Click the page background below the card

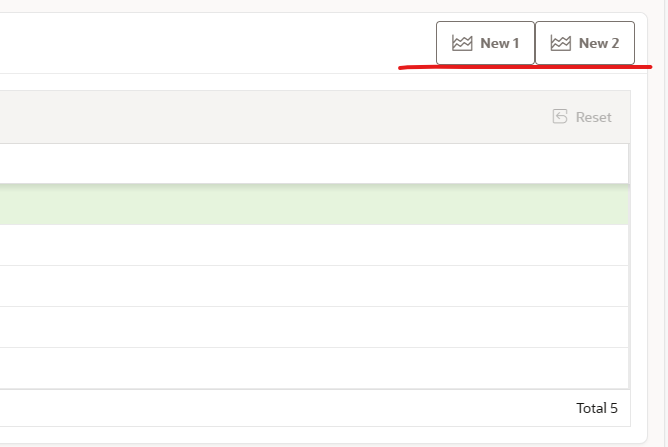pos(300,445)
